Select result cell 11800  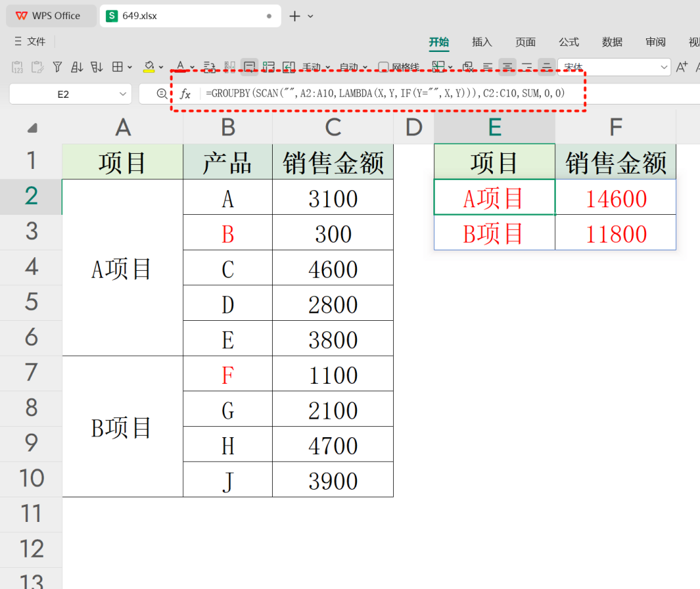616,233
